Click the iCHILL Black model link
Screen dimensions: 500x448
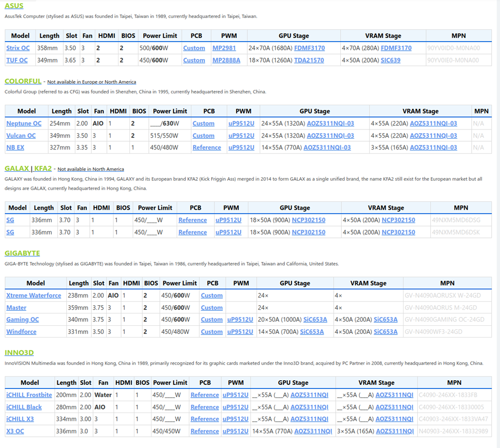click(x=24, y=407)
